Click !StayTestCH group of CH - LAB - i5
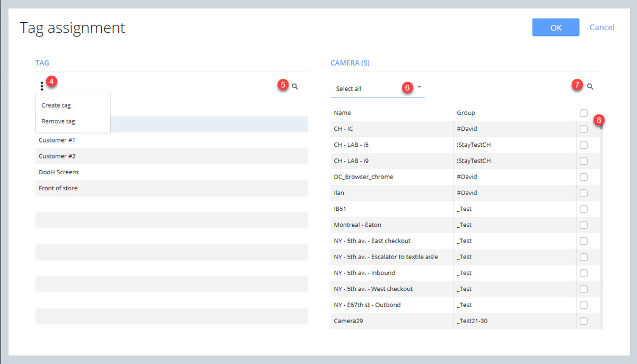The height and width of the screenshot is (364, 637). 474,145
